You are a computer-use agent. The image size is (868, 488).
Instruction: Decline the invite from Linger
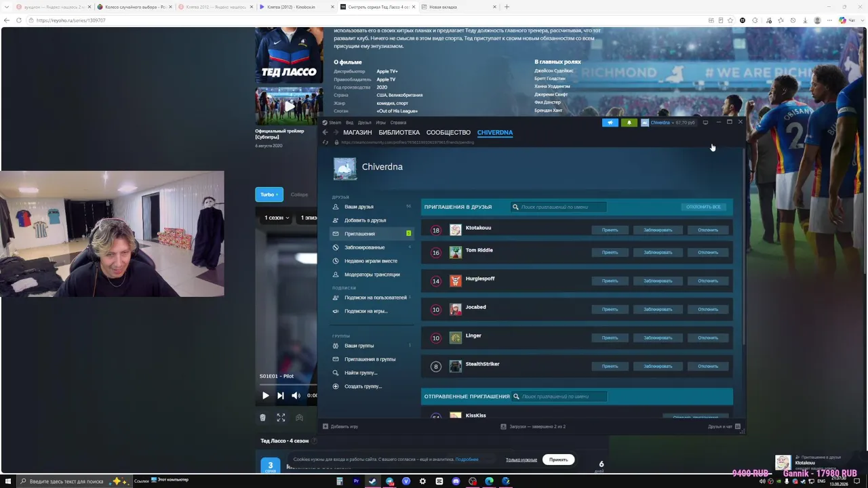(708, 338)
